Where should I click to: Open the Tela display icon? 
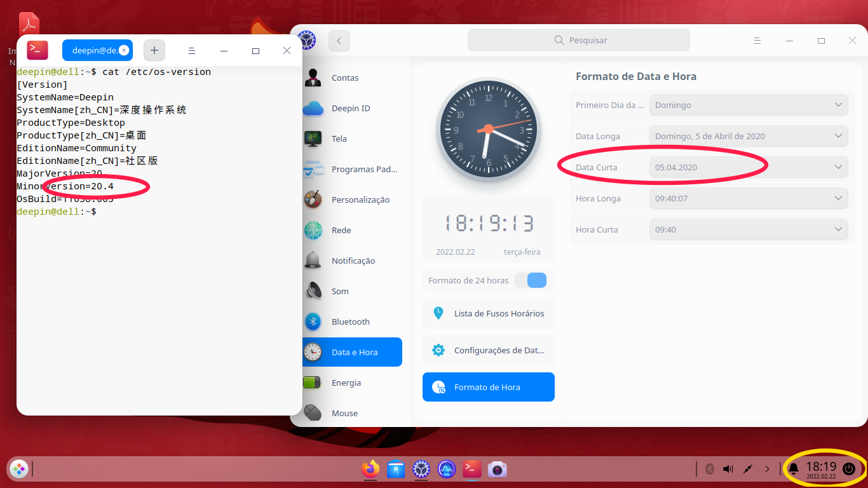point(313,139)
